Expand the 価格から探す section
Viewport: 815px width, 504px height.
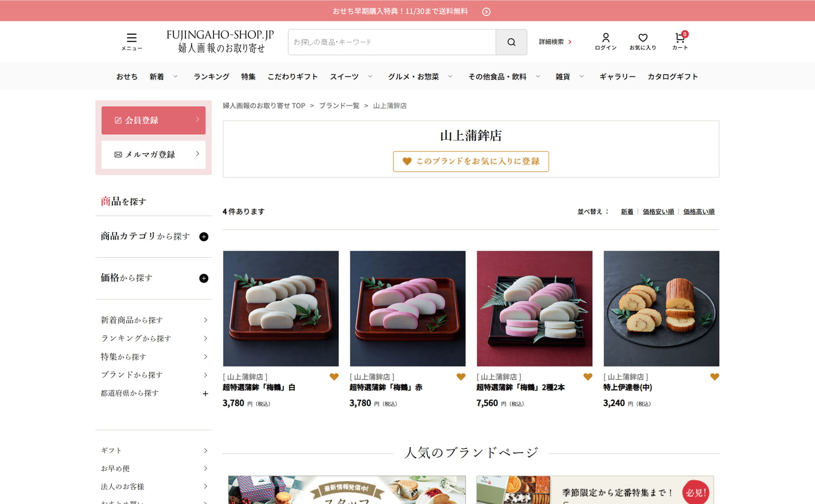coord(204,278)
